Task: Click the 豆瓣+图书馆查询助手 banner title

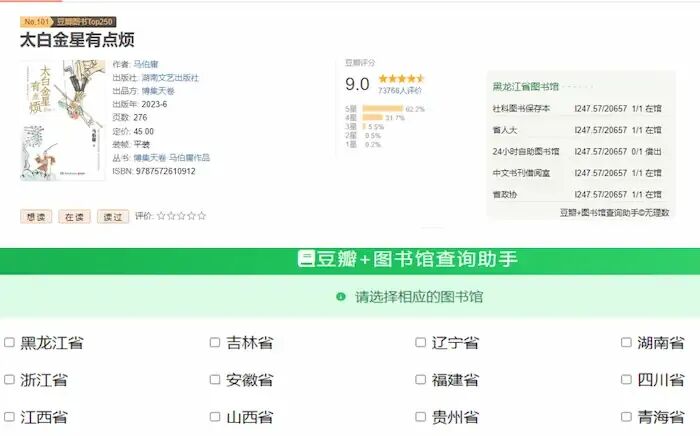Action: [x=417, y=259]
